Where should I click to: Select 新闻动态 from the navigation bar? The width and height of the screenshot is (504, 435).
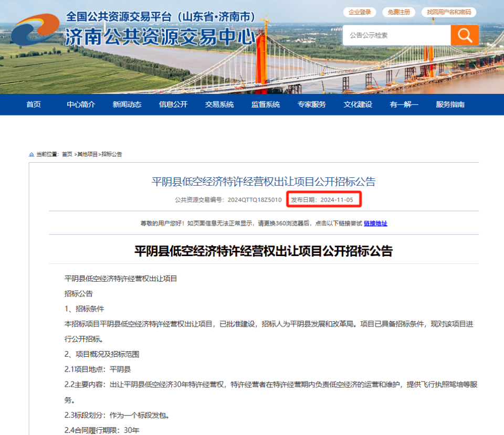pyautogui.click(x=126, y=104)
